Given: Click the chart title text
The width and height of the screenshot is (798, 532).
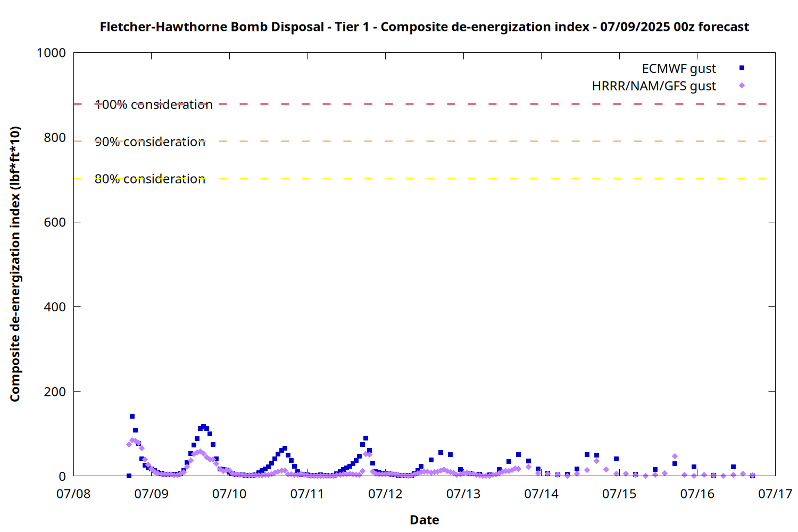Looking at the screenshot, I should [x=424, y=27].
